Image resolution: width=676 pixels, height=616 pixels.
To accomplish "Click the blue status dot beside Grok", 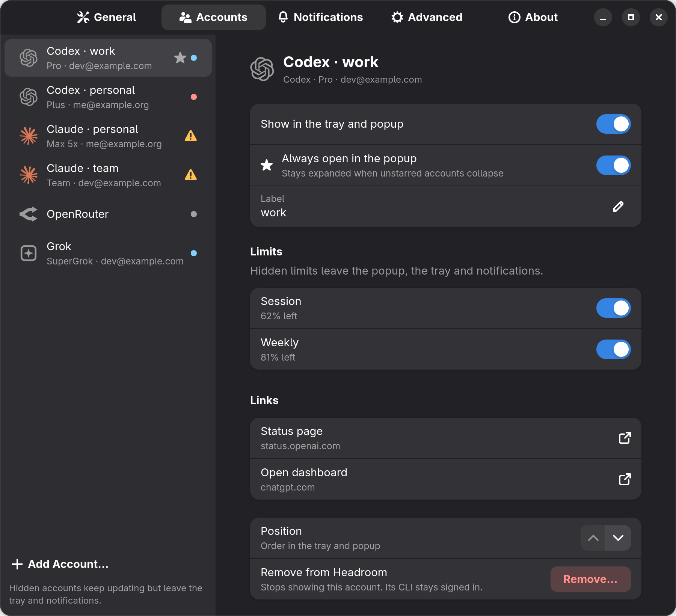I will [x=194, y=253].
